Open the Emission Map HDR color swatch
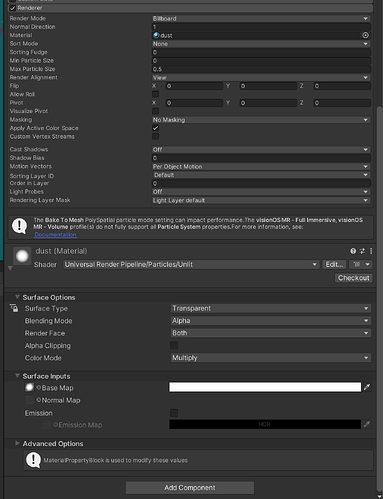Image resolution: width=383 pixels, height=499 pixels. click(x=265, y=424)
